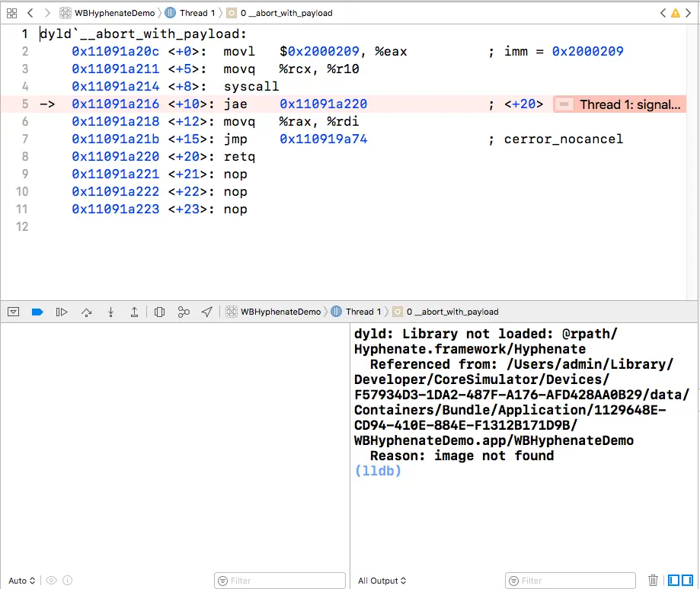
Task: Step over the current instruction
Action: [87, 312]
